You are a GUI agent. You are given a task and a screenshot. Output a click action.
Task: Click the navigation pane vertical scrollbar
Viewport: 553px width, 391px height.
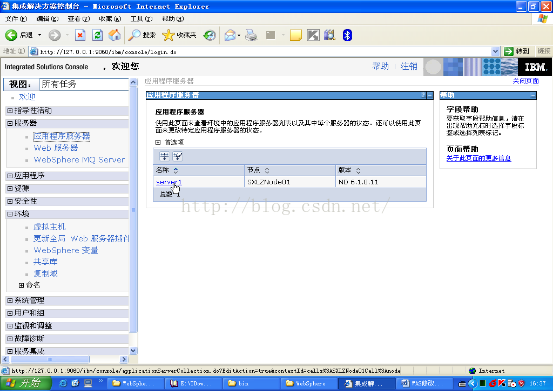(x=133, y=209)
